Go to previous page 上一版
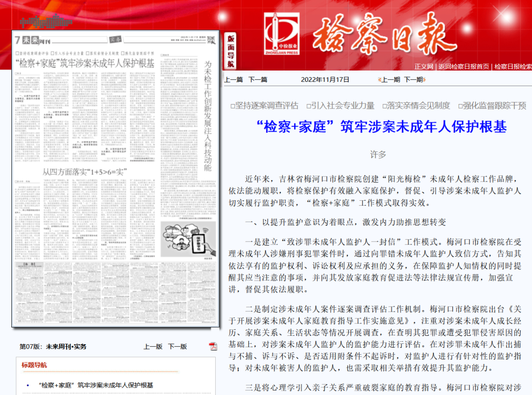The width and height of the screenshot is (532, 395). coord(153,347)
